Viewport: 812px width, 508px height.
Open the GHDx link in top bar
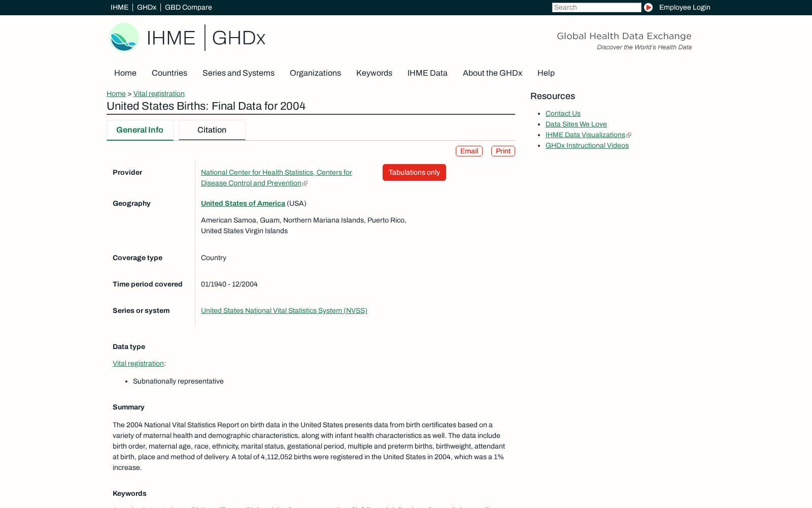point(147,7)
